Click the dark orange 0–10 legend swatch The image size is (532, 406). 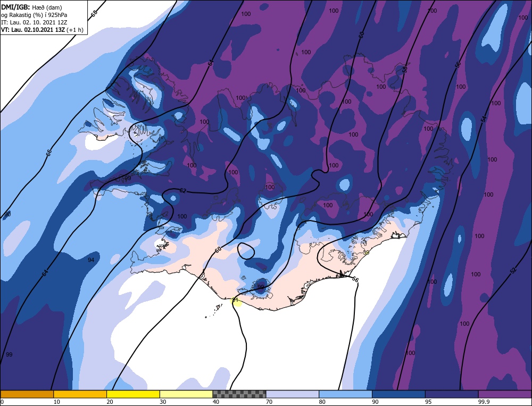click(27, 394)
